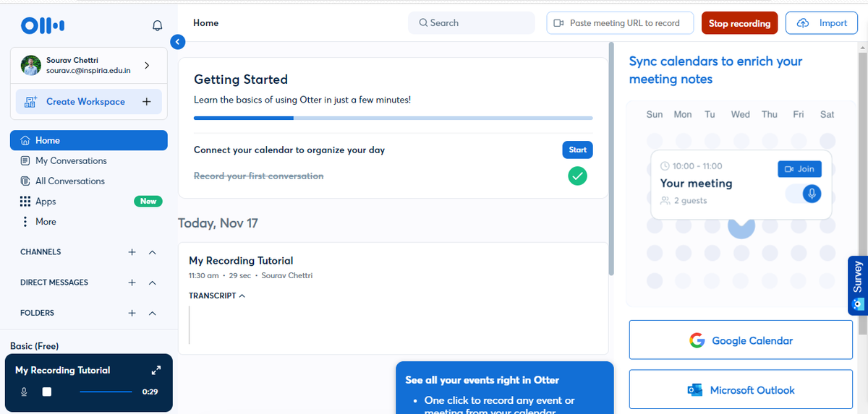
Task: Collapse the sidebar with the blue arrow
Action: [x=178, y=42]
